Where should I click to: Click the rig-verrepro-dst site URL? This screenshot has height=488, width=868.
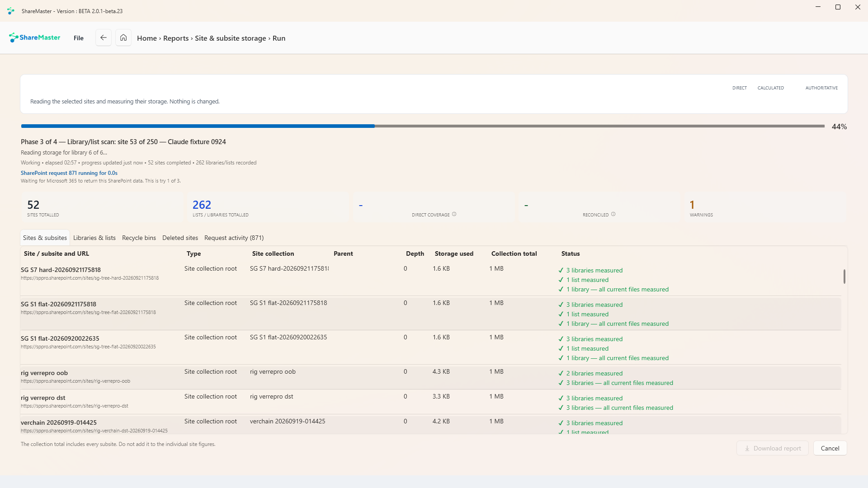pos(75,406)
